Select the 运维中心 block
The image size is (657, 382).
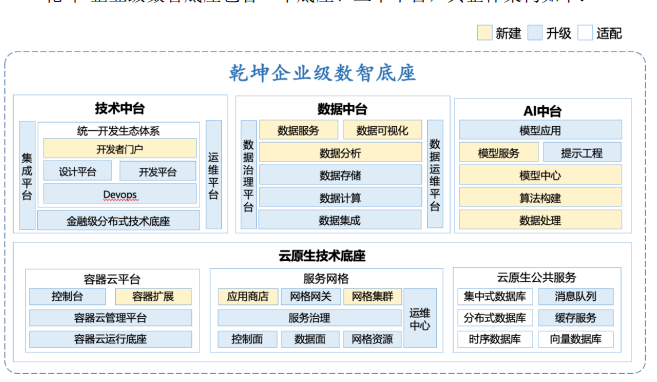point(420,318)
